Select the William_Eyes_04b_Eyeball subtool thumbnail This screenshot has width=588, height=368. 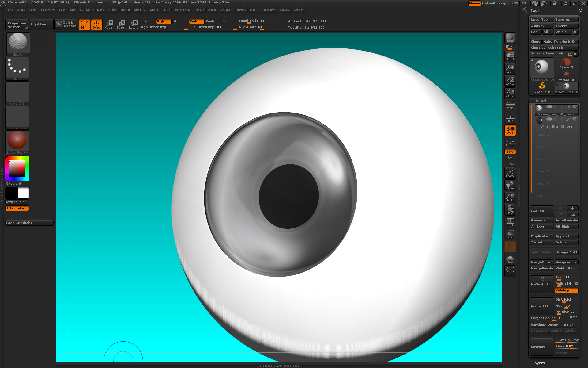[539, 108]
